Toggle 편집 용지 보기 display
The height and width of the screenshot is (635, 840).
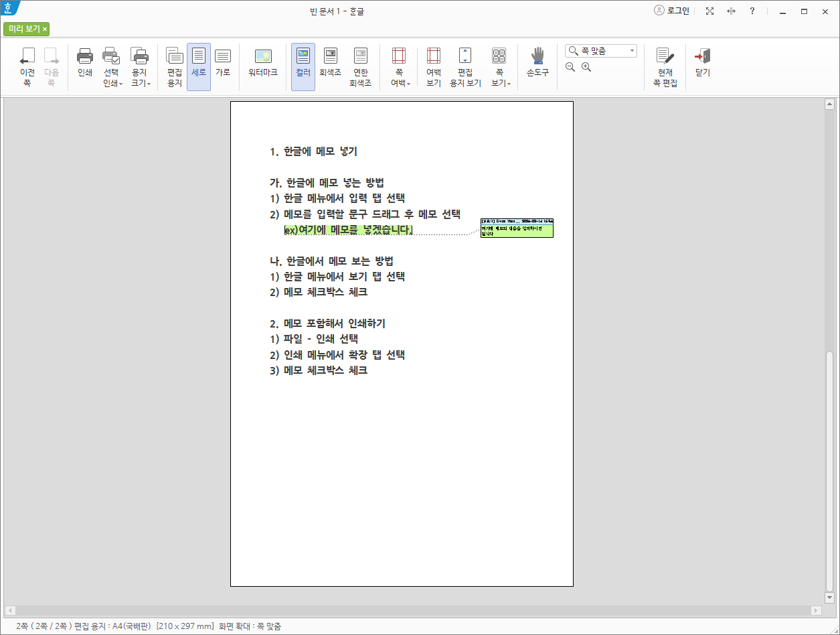pos(465,65)
